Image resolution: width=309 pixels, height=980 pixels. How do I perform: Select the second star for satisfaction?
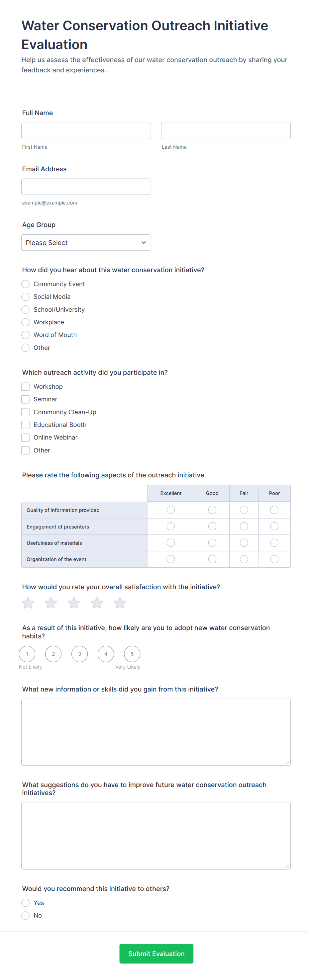click(x=51, y=603)
